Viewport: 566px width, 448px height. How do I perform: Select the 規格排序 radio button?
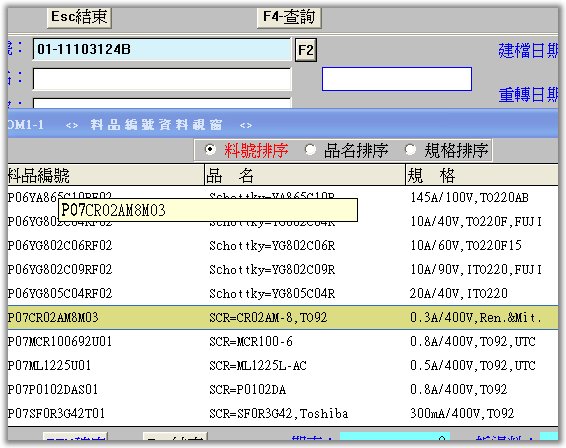click(410, 149)
